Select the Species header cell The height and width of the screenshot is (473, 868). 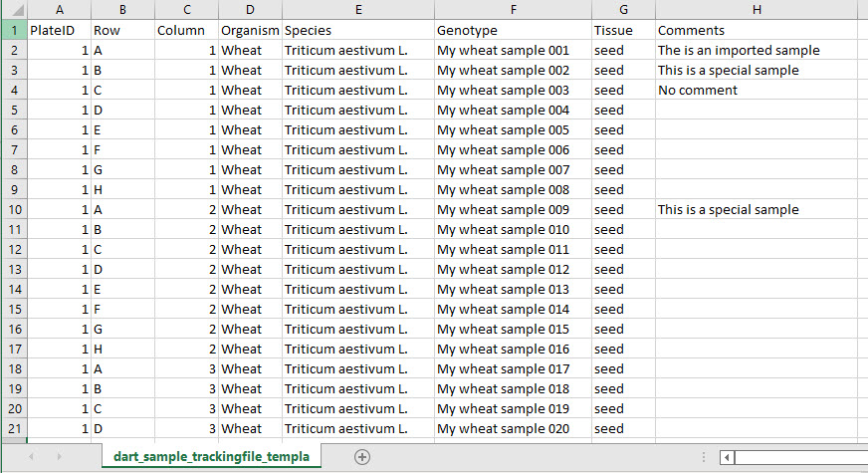[357, 31]
